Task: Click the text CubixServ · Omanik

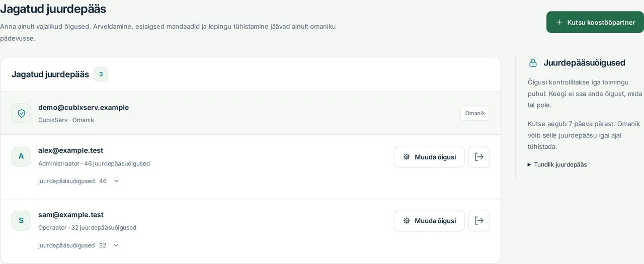Action: 66,120
